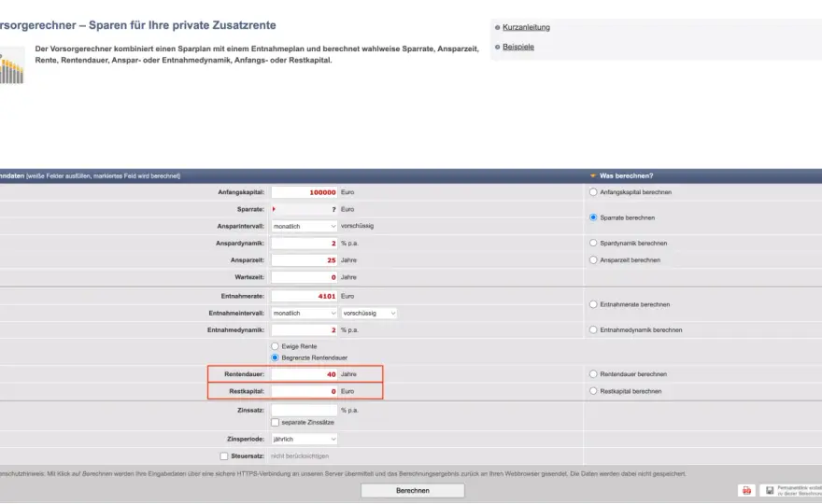Screen dimensions: 822x504
Task: Click the Ansparzeit input field
Action: point(305,259)
